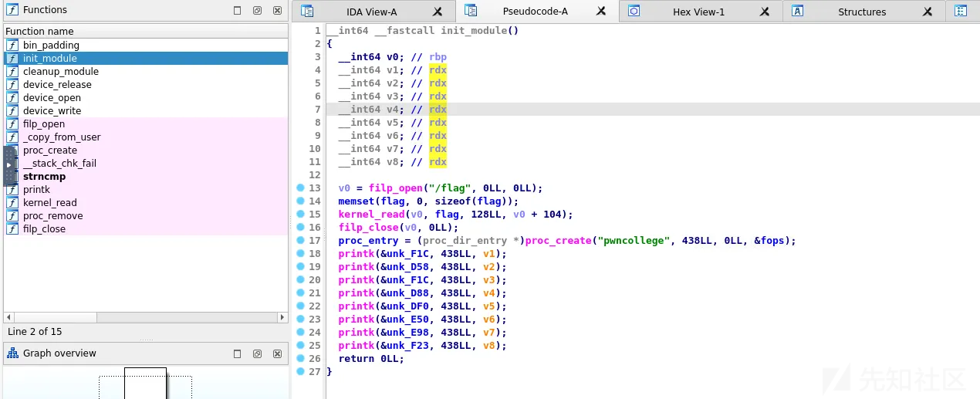
Task: Click the function icon beside bin_padding
Action: tap(12, 46)
